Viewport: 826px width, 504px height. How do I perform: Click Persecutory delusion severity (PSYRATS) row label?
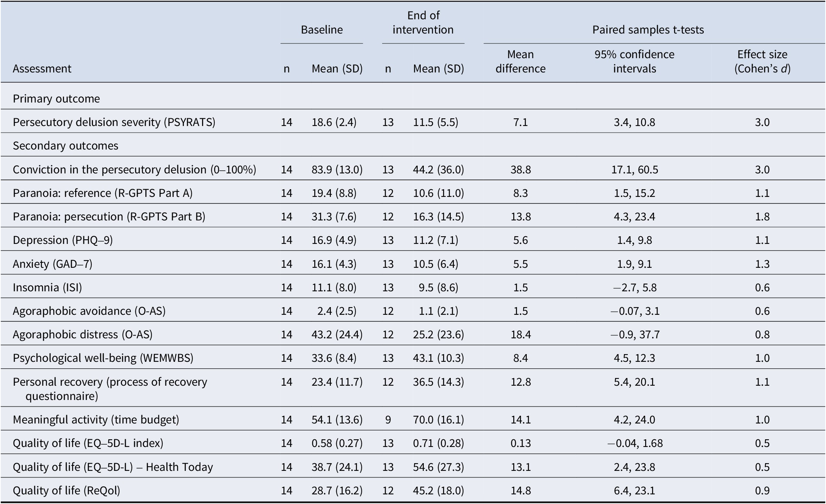click(x=114, y=122)
